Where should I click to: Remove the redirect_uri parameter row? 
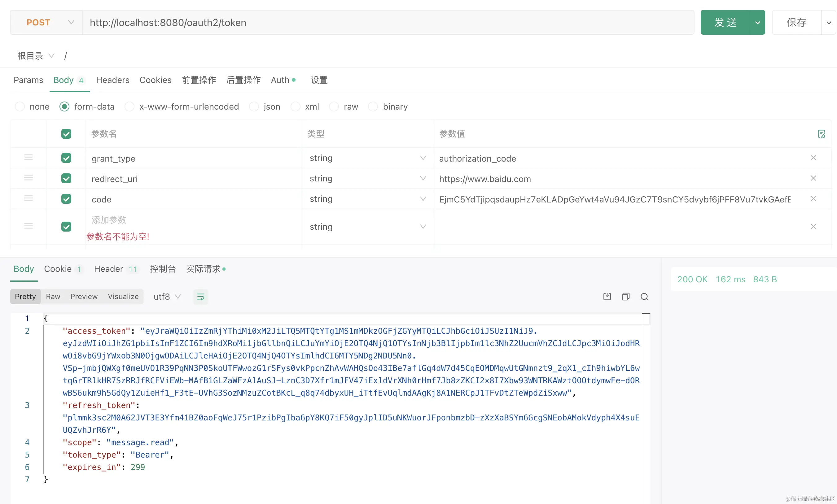(813, 178)
